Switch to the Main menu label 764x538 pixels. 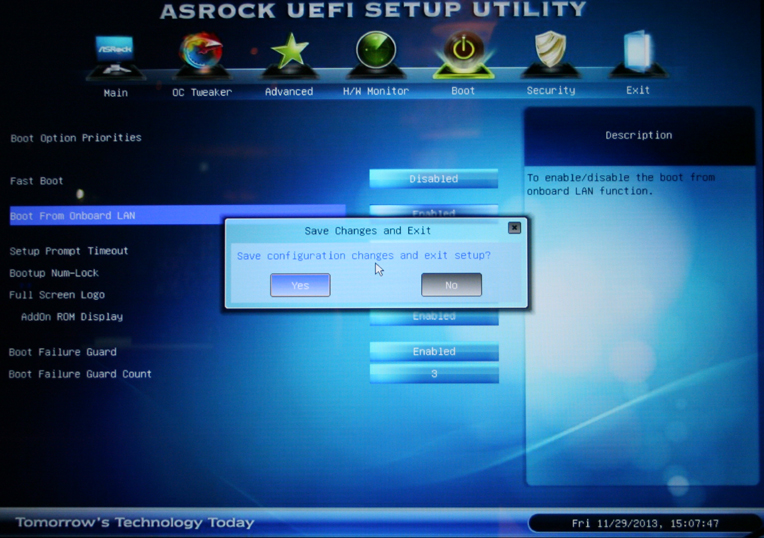pyautogui.click(x=115, y=93)
